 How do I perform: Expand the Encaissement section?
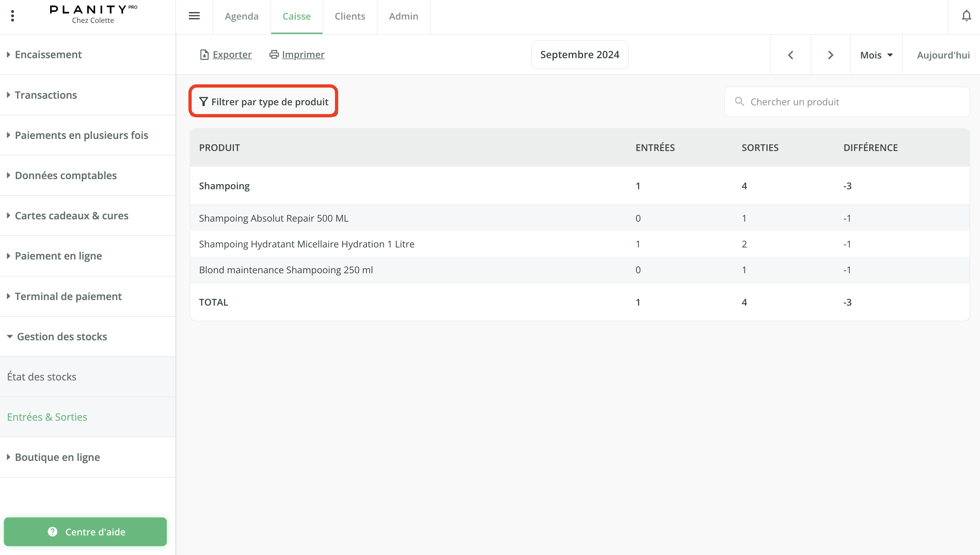tap(48, 55)
